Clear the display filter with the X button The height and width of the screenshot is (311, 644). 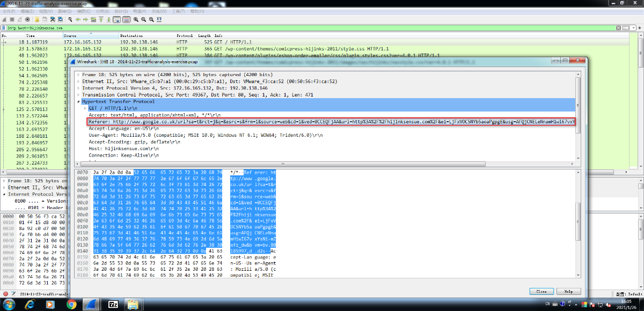pos(618,28)
